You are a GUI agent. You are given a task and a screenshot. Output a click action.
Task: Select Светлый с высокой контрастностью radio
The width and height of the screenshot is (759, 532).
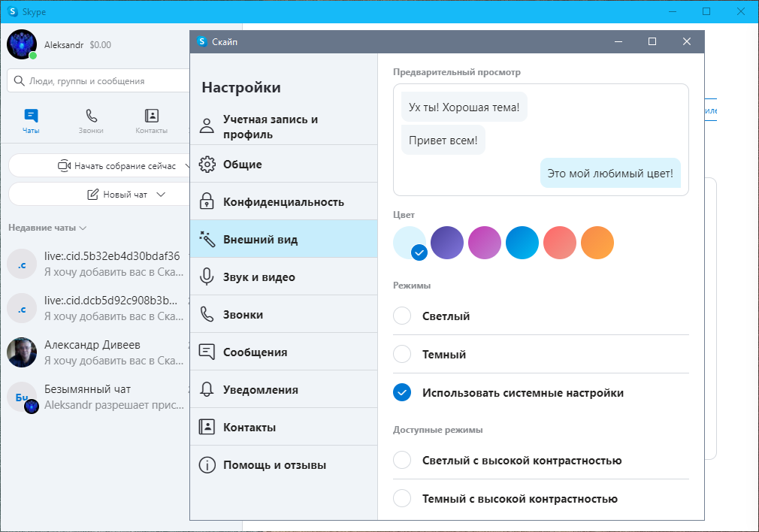(402, 460)
